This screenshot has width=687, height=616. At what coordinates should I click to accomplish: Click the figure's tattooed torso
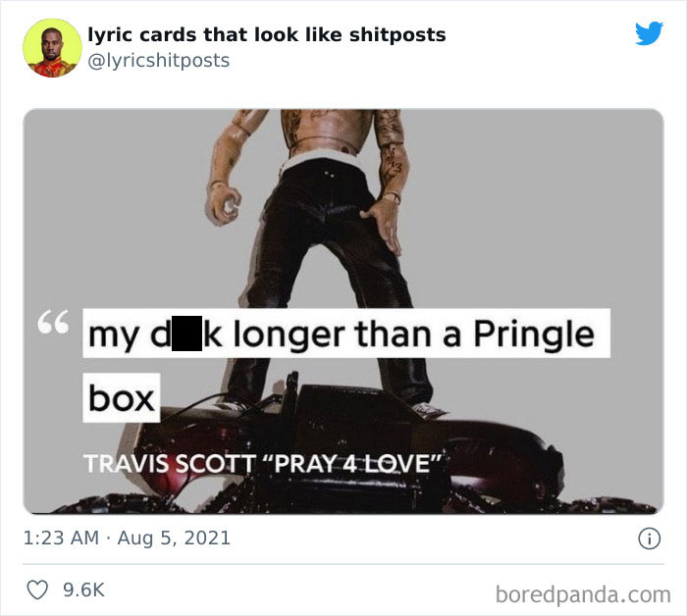click(326, 130)
